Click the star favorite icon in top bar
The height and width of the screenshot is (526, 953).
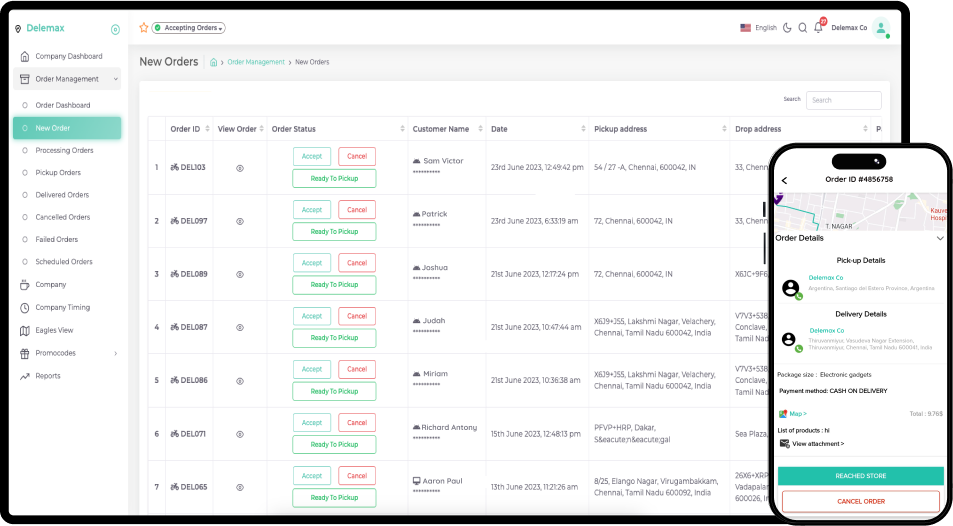tap(144, 28)
